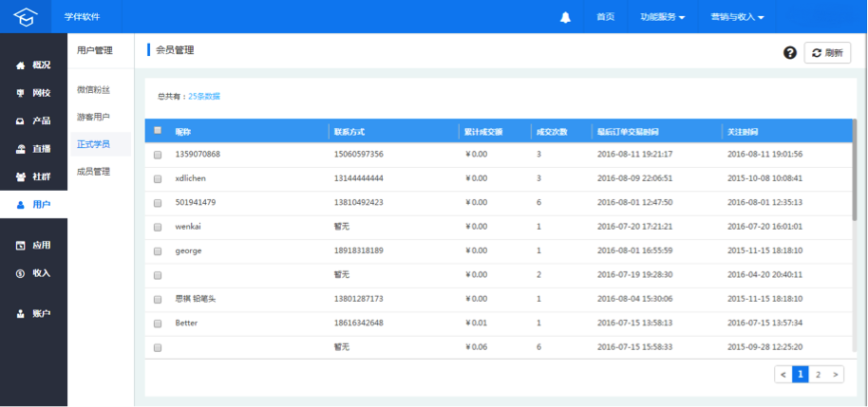Viewport: 868px width, 407px height.
Task: Open the help question mark icon
Action: coord(790,53)
